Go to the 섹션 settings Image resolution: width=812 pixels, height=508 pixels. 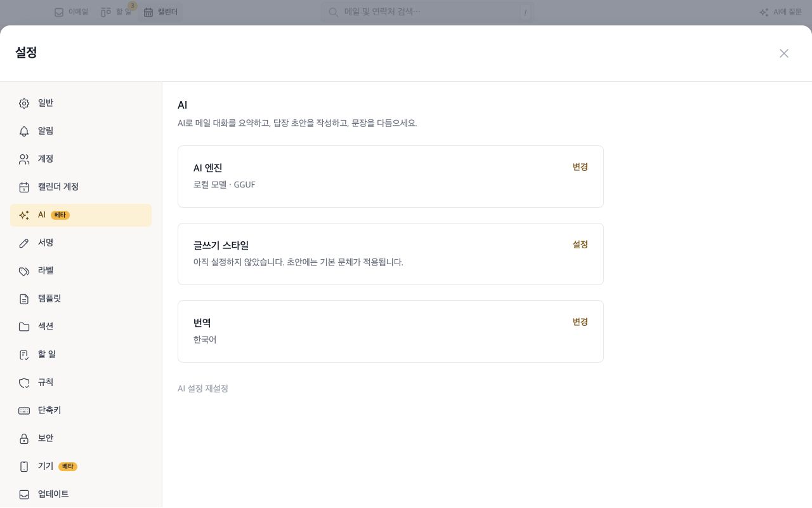[81, 326]
